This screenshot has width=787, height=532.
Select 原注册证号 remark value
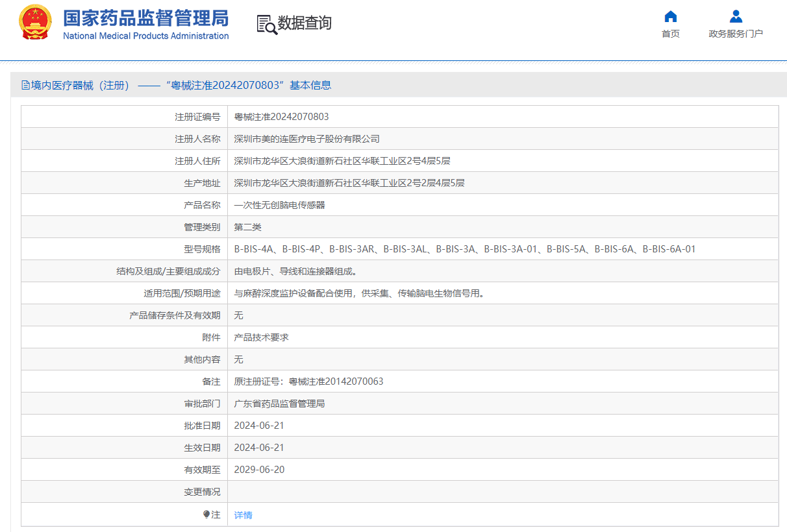tap(308, 381)
